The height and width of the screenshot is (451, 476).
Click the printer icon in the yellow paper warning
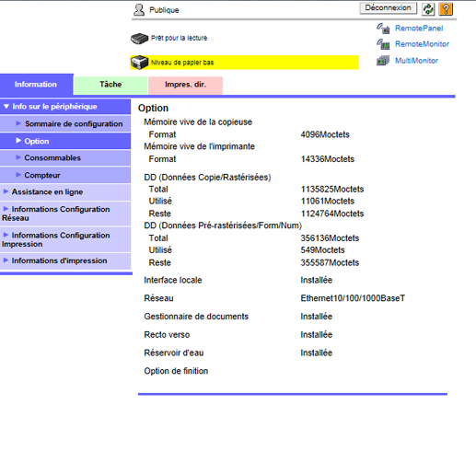pyautogui.click(x=139, y=63)
